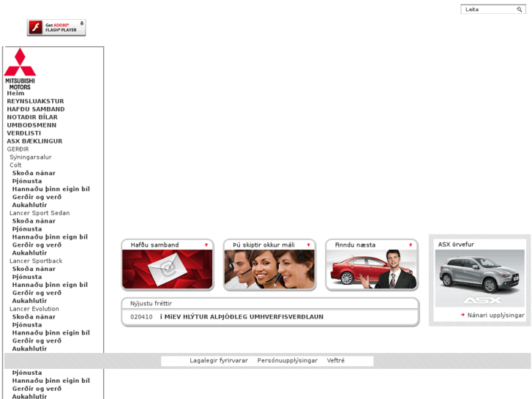Click the search magnifier icon
The width and height of the screenshot is (532, 399).
coord(519,10)
